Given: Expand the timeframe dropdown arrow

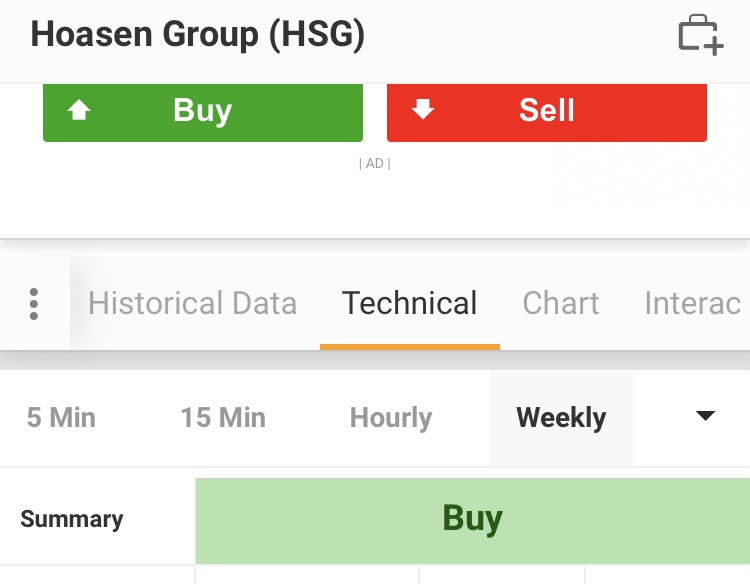Looking at the screenshot, I should tap(705, 416).
